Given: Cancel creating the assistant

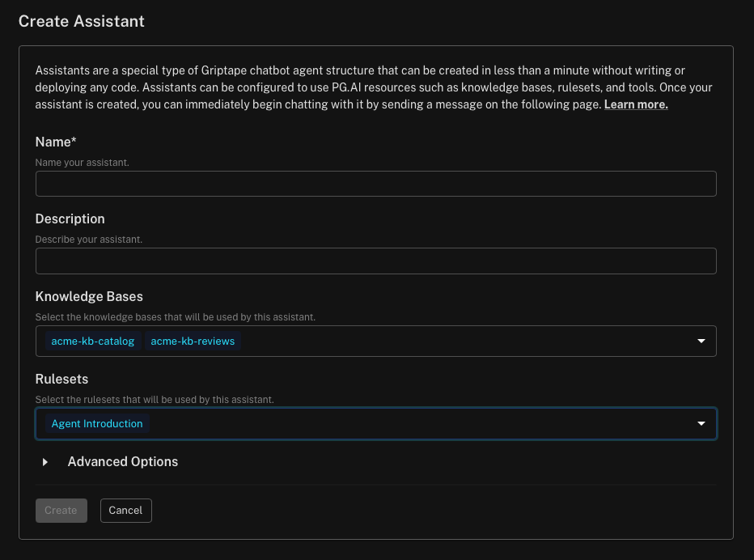Looking at the screenshot, I should coord(125,511).
